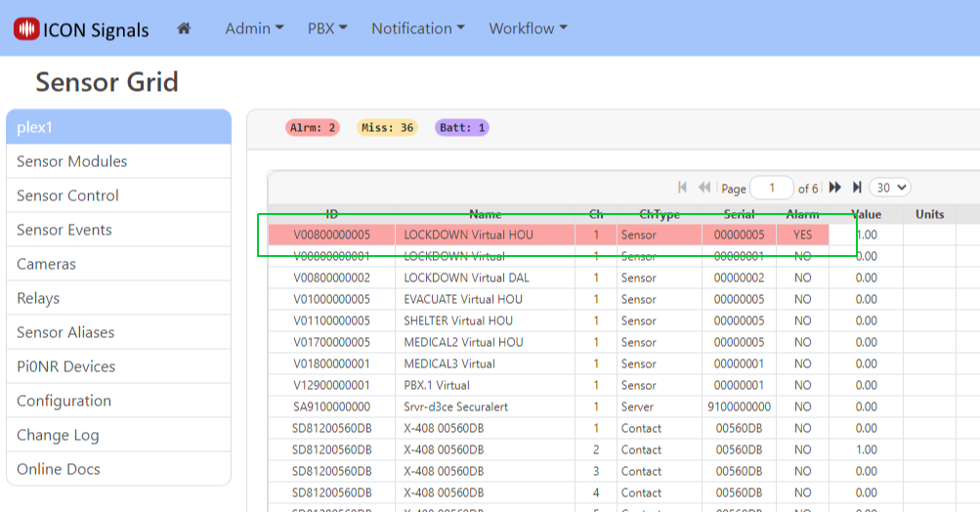This screenshot has width=980, height=512.
Task: Click the Miss: 36 badge
Action: coord(387,128)
